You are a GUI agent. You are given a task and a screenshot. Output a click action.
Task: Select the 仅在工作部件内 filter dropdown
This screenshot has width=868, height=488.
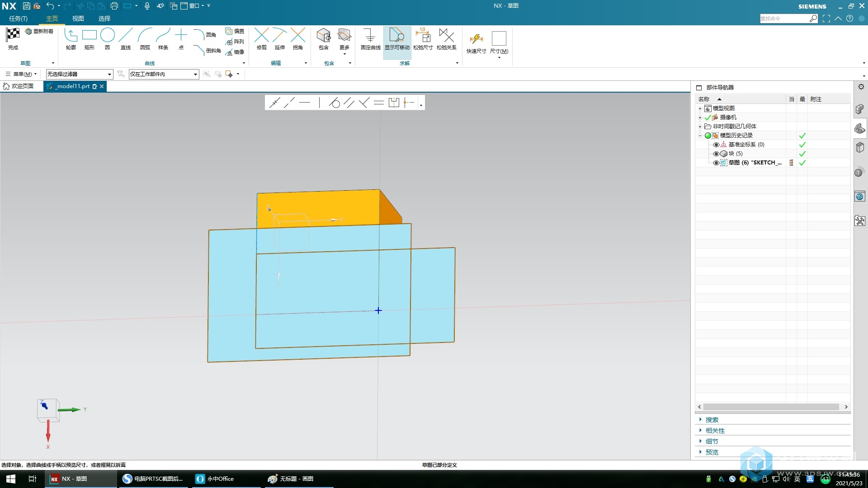pos(163,74)
